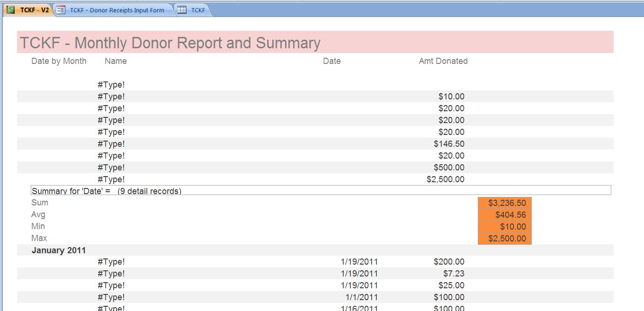Select the report title 'TCKF - Monthly Donor Report and Summary'
Image resolution: width=644 pixels, height=311 pixels.
click(x=170, y=43)
